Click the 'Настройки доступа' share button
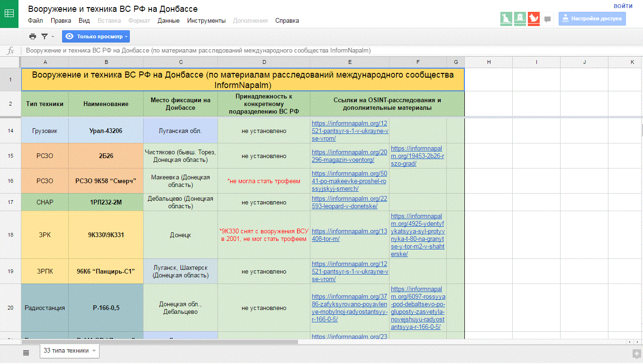This screenshot has width=643, height=364. pos(592,19)
